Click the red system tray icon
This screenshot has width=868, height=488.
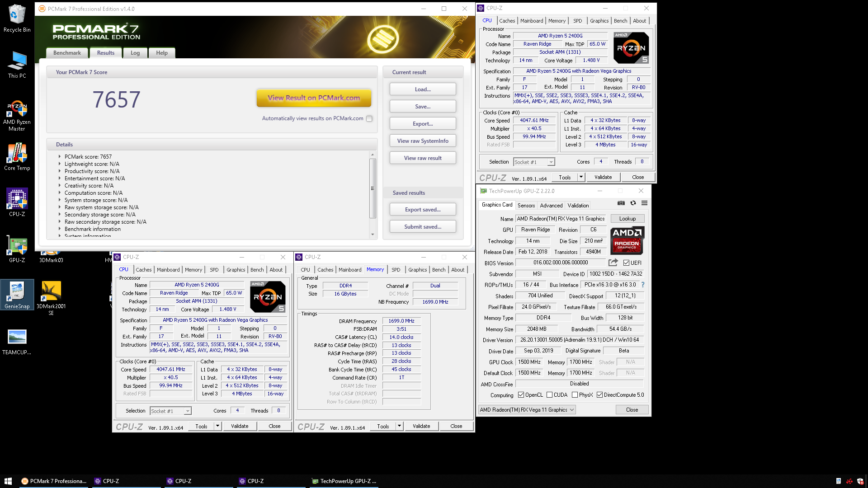tap(849, 481)
